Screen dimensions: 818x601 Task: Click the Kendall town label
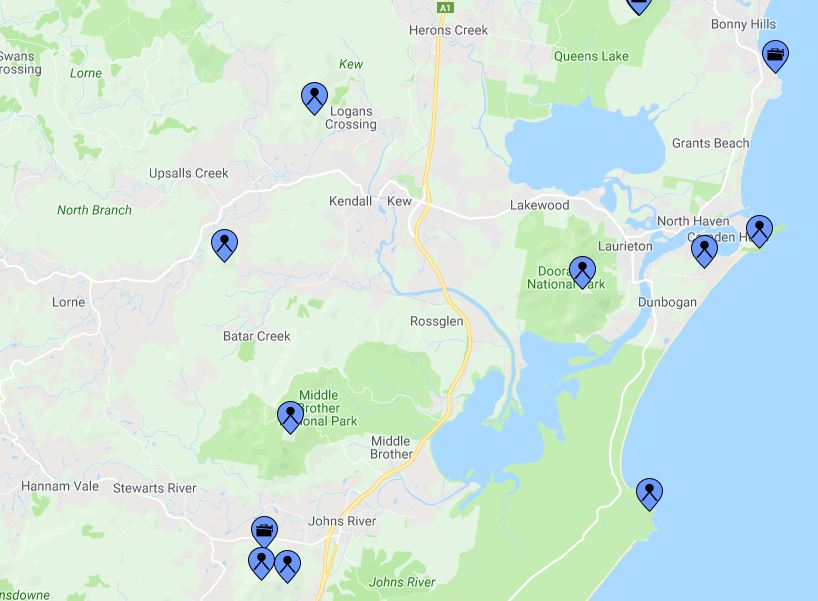[351, 201]
